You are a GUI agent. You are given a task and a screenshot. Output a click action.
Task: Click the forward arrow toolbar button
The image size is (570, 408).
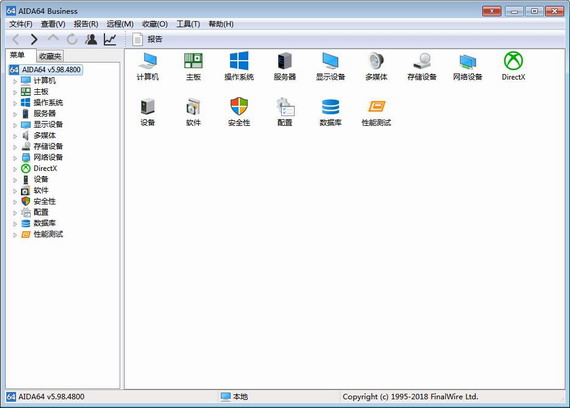(34, 39)
